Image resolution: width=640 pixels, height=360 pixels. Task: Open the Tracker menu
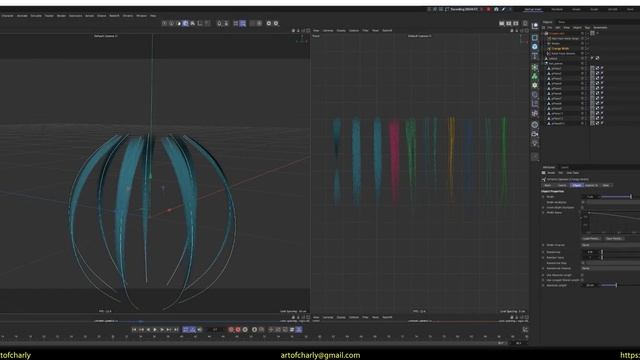pyautogui.click(x=49, y=16)
